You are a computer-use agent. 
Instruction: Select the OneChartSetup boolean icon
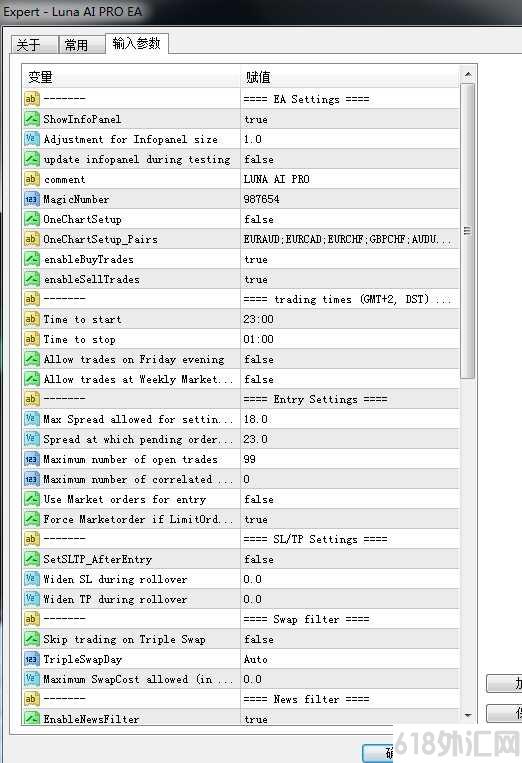pyautogui.click(x=32, y=219)
